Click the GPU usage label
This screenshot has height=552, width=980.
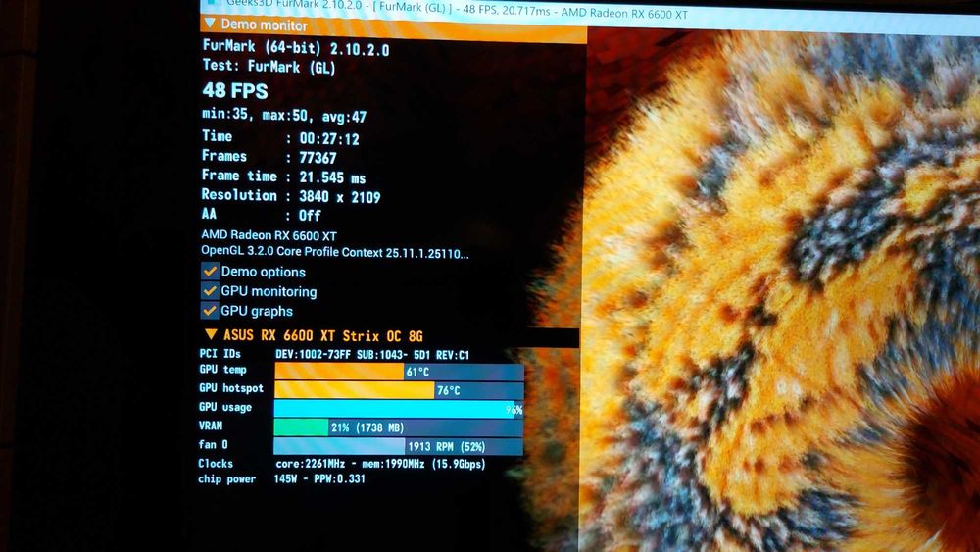tap(225, 407)
